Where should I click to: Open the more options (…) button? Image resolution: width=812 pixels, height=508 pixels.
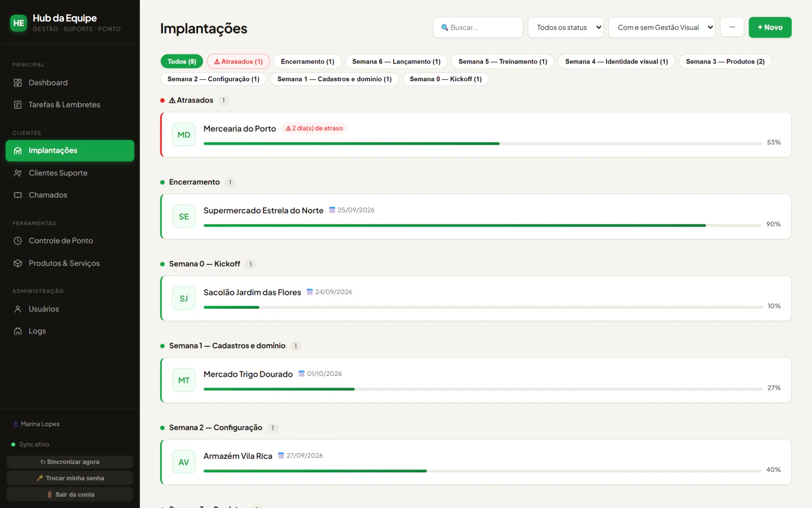(x=732, y=27)
